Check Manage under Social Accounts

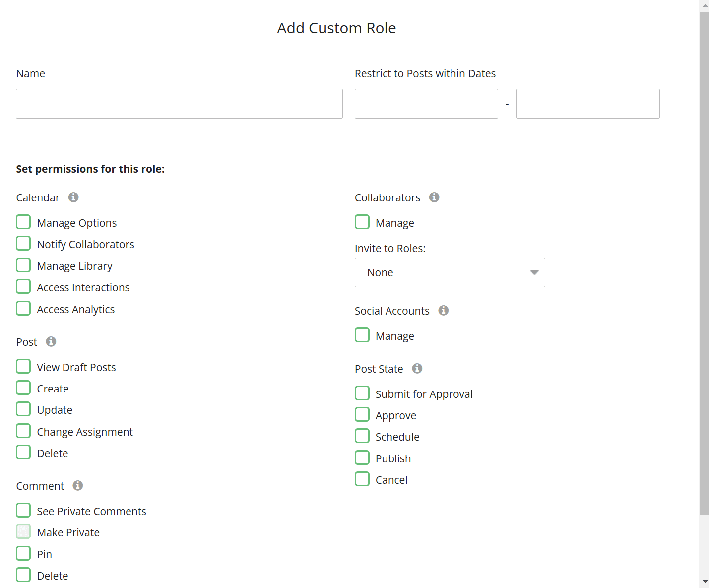click(362, 335)
